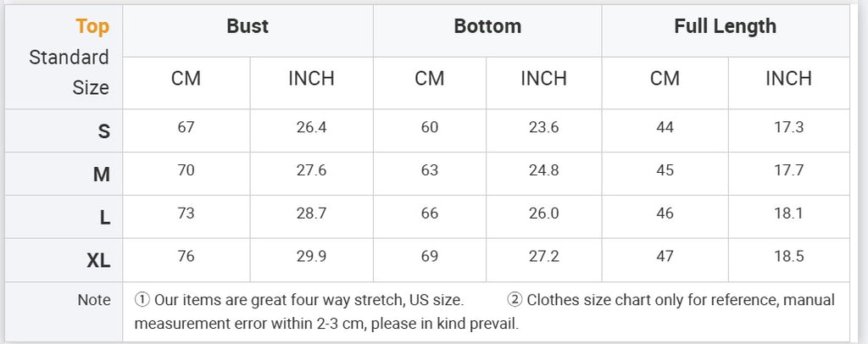This screenshot has height=344, width=868.
Task: Click the "Full Length" column header
Action: pyautogui.click(x=725, y=26)
